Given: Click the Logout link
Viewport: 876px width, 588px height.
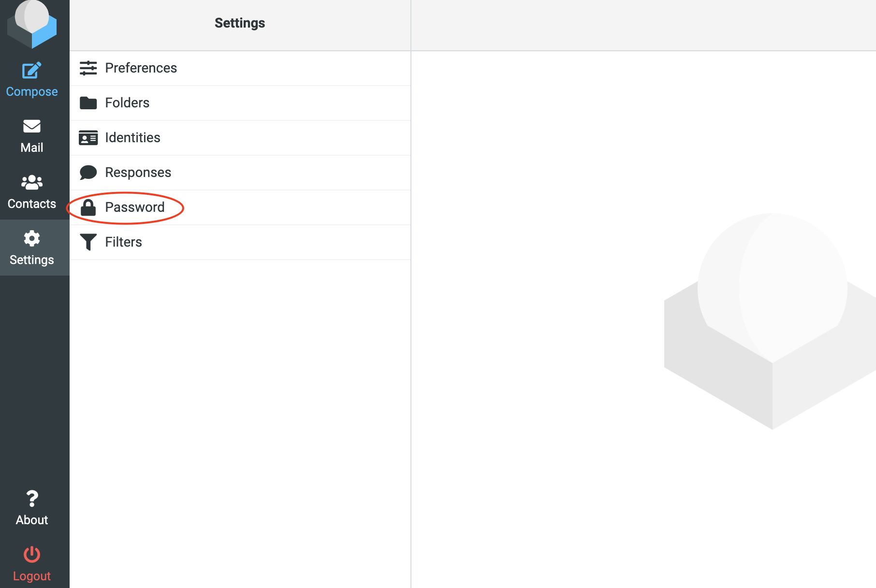Looking at the screenshot, I should [x=31, y=575].
